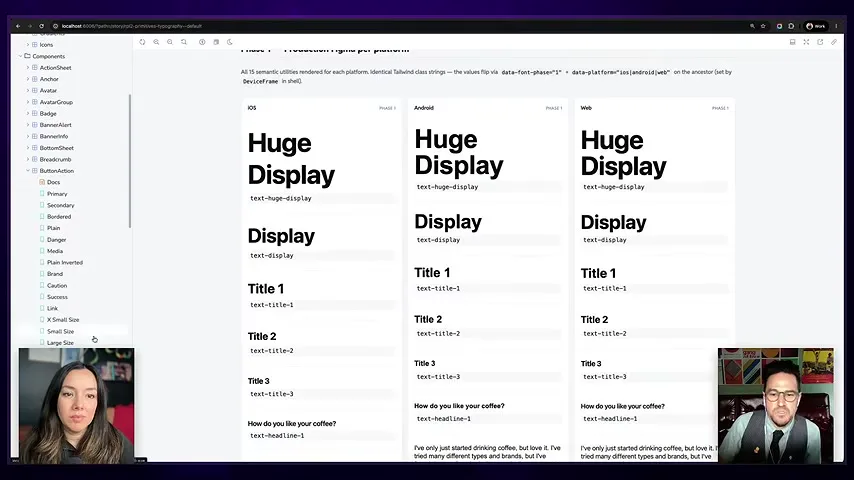The height and width of the screenshot is (480, 854).
Task: Click the Primary story bookmark icon
Action: tap(42, 193)
